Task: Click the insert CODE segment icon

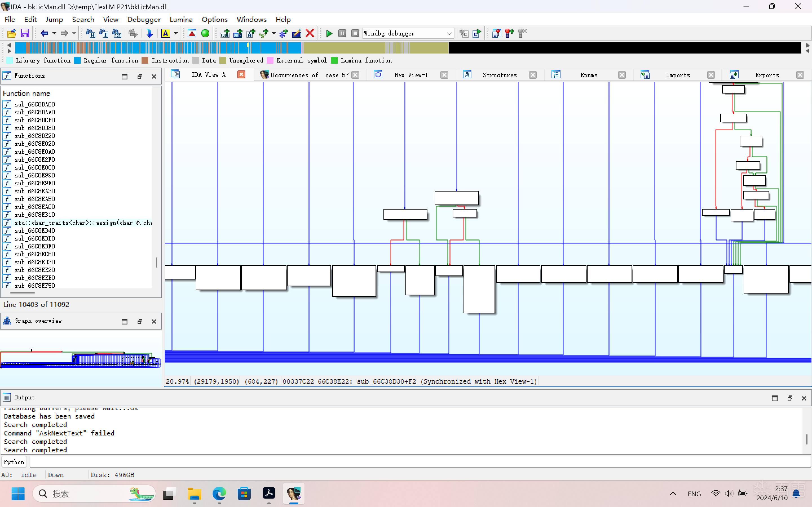Action: (x=225, y=33)
